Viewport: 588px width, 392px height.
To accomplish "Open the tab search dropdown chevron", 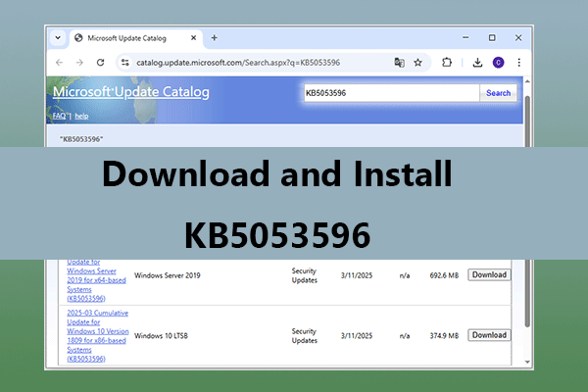I will click(x=58, y=38).
